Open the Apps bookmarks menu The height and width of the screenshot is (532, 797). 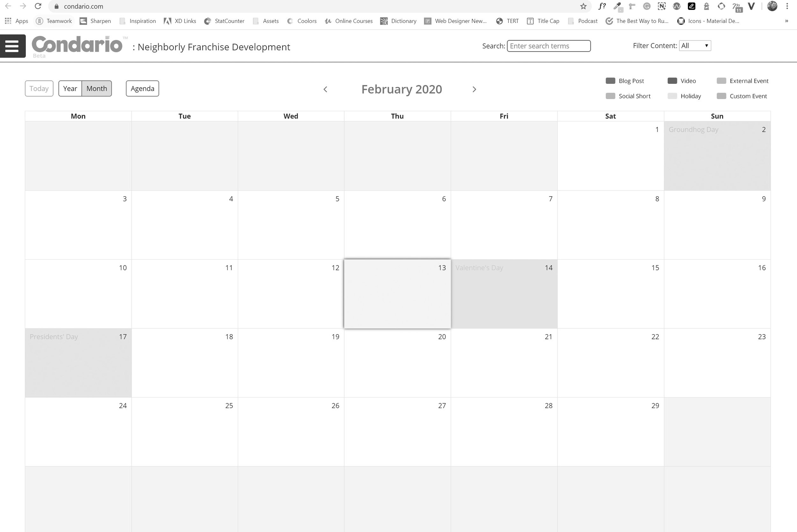click(16, 21)
